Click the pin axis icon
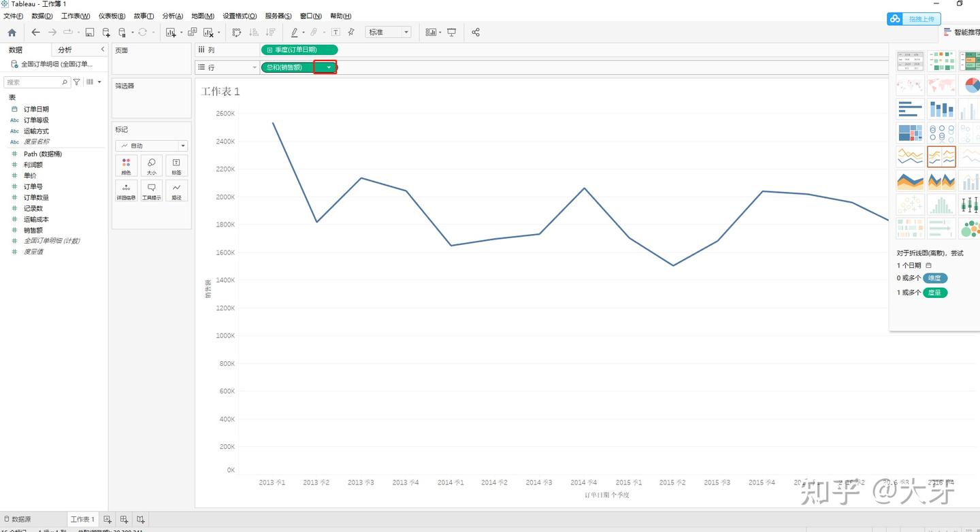Image resolution: width=980 pixels, height=532 pixels. coord(351,32)
